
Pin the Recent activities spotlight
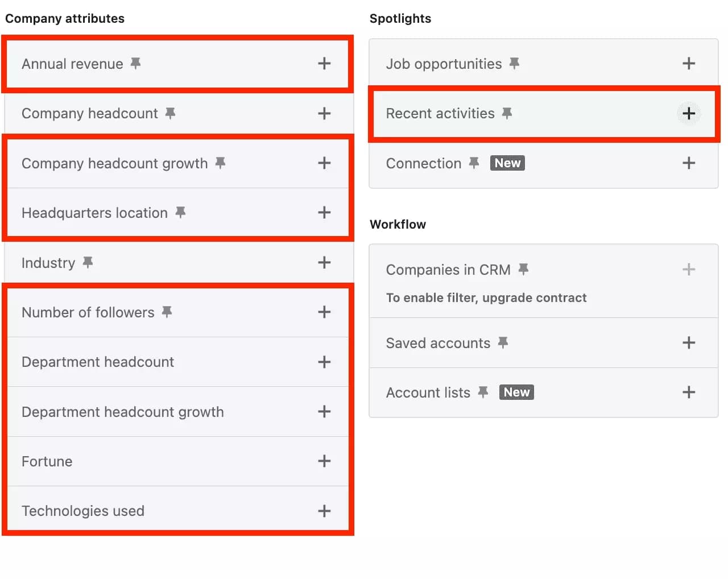[x=508, y=113]
